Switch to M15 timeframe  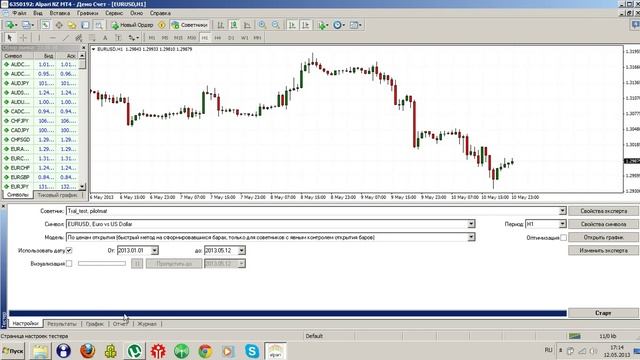pyautogui.click(x=178, y=38)
